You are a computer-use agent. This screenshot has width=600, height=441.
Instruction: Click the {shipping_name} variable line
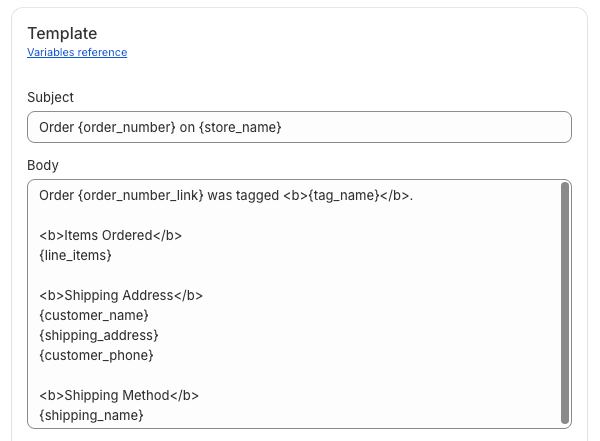[91, 415]
